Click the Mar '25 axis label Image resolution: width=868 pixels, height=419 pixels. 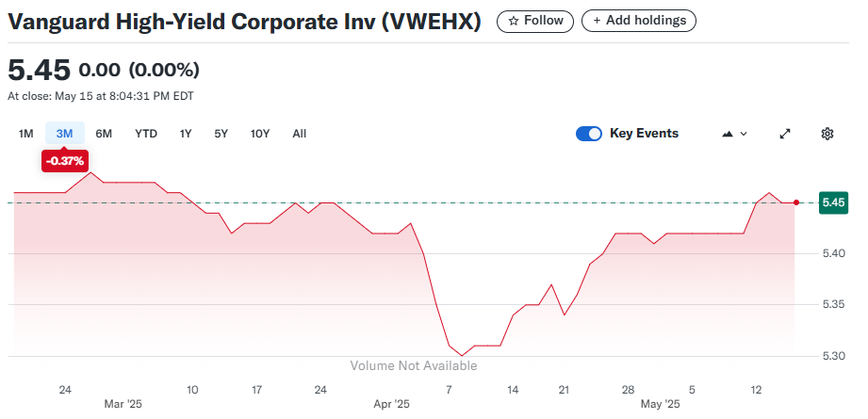123,404
